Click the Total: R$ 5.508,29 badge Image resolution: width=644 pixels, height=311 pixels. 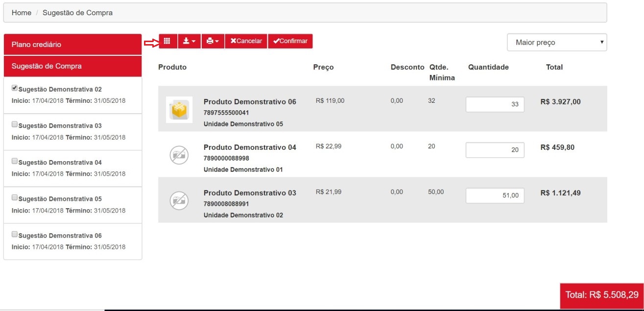coord(602,295)
